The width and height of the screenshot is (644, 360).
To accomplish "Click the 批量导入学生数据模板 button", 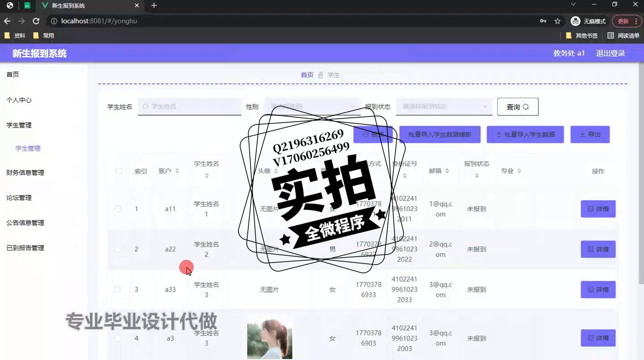I will 440,135.
